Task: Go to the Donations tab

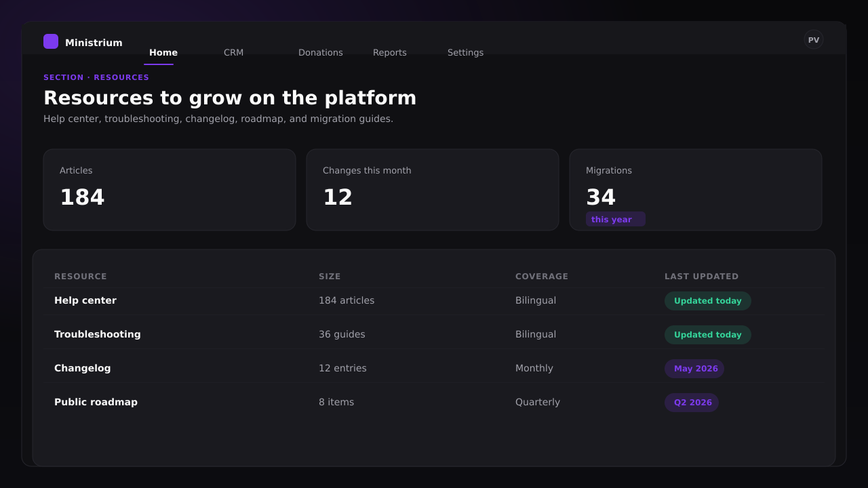Action: 321,53
